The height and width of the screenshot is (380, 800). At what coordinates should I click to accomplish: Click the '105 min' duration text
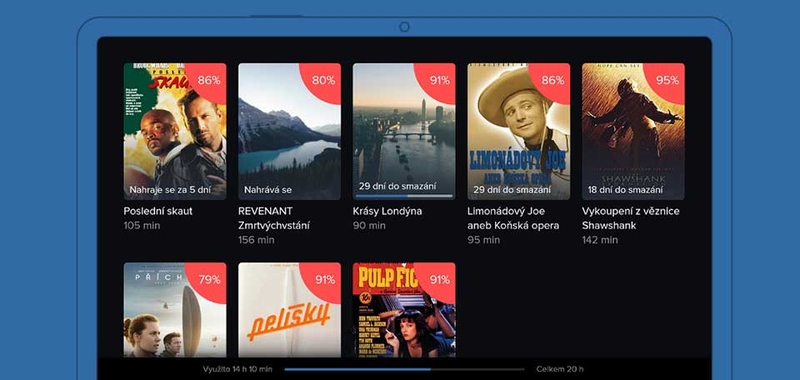click(142, 225)
